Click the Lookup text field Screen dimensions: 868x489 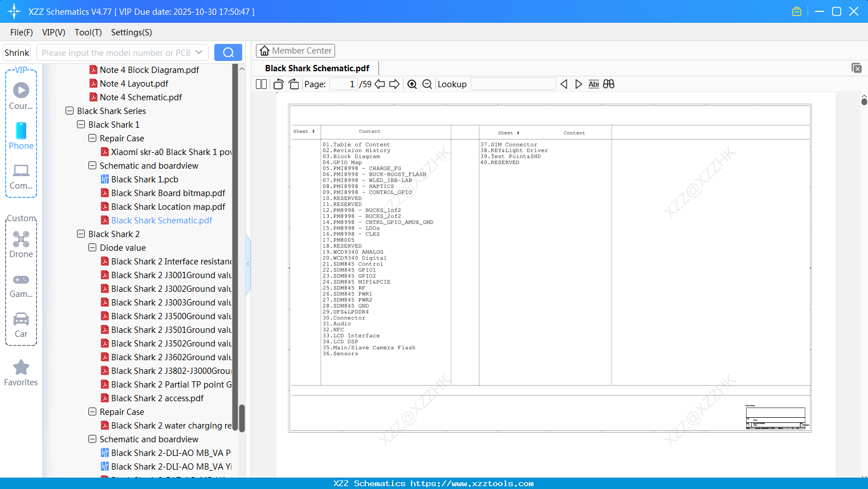pos(513,84)
